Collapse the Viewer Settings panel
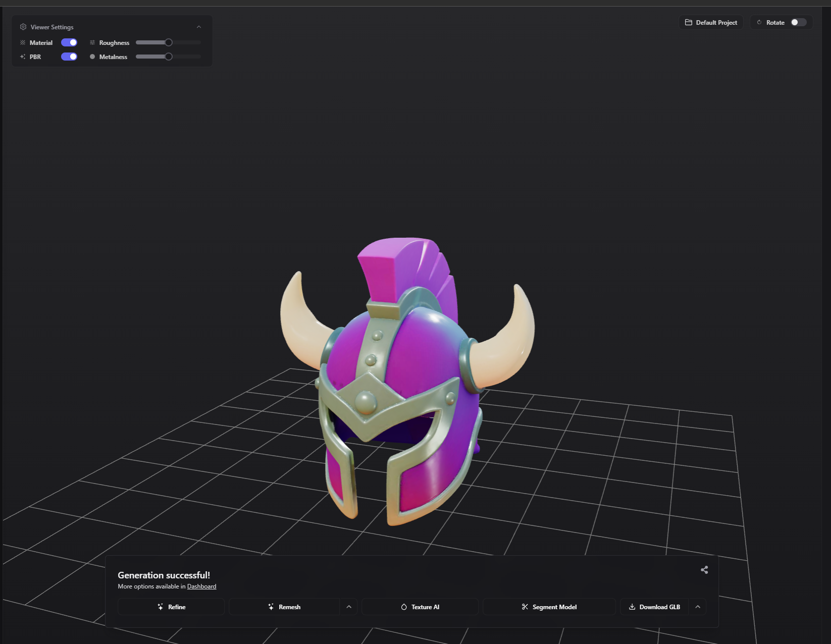This screenshot has height=644, width=831. [x=199, y=27]
